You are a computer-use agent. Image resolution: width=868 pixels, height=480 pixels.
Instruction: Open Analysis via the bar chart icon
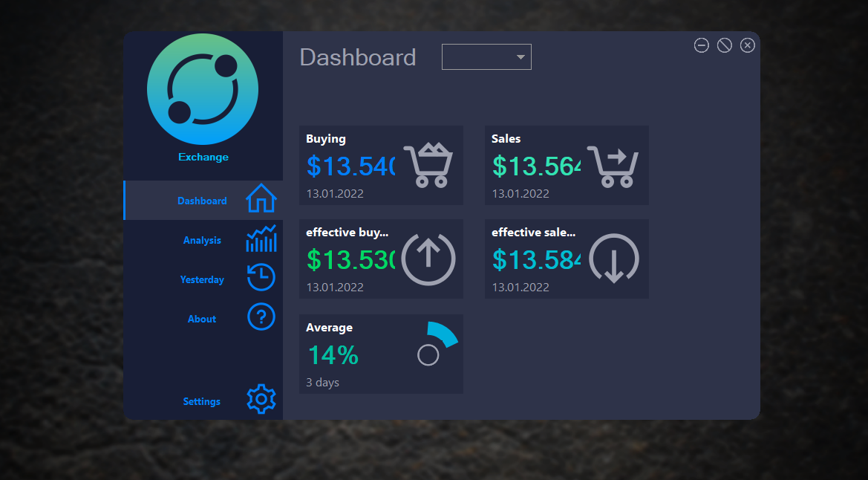coord(261,239)
